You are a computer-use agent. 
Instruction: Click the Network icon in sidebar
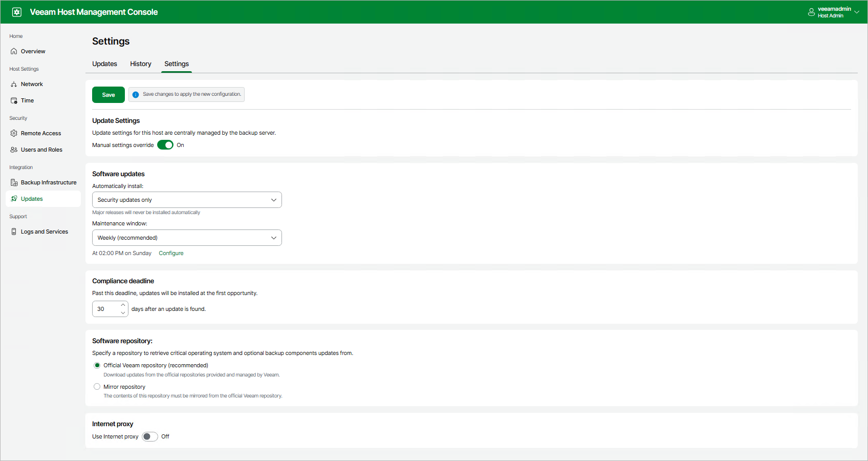point(14,84)
